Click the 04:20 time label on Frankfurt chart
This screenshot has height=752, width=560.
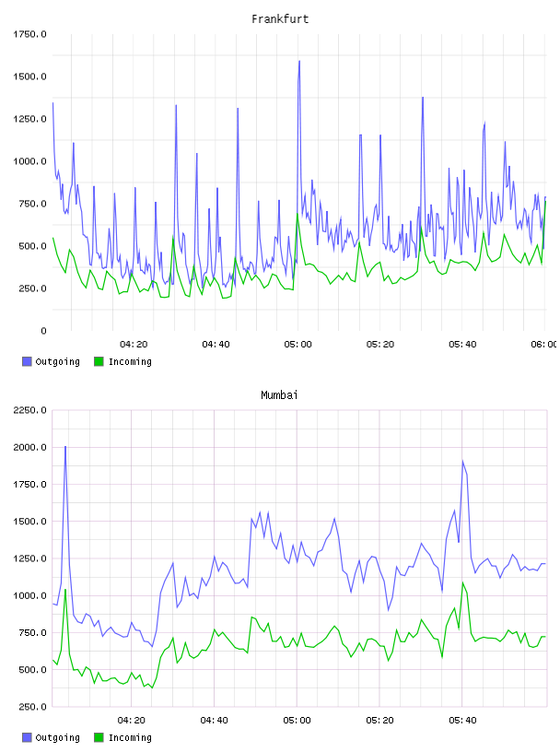coord(134,344)
